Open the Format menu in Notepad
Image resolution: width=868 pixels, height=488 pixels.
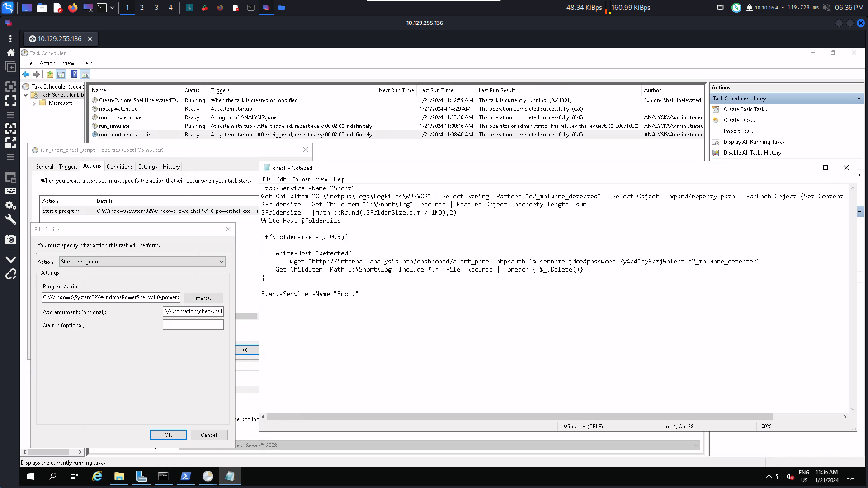click(x=301, y=179)
